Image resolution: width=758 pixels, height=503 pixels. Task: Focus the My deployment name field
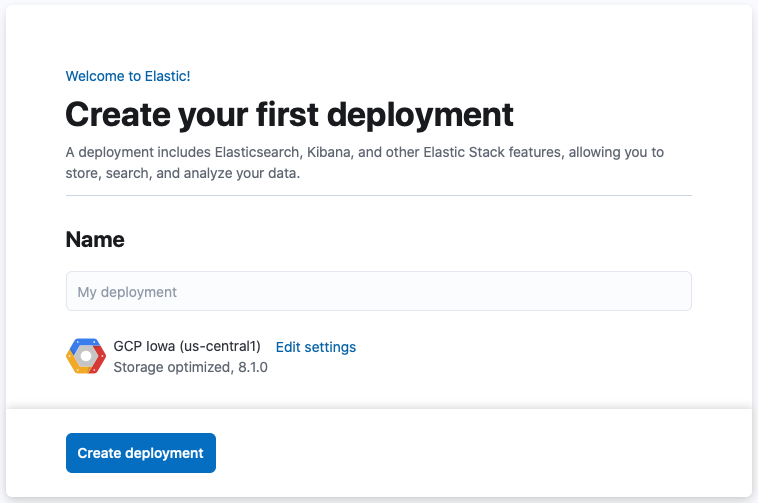378,292
